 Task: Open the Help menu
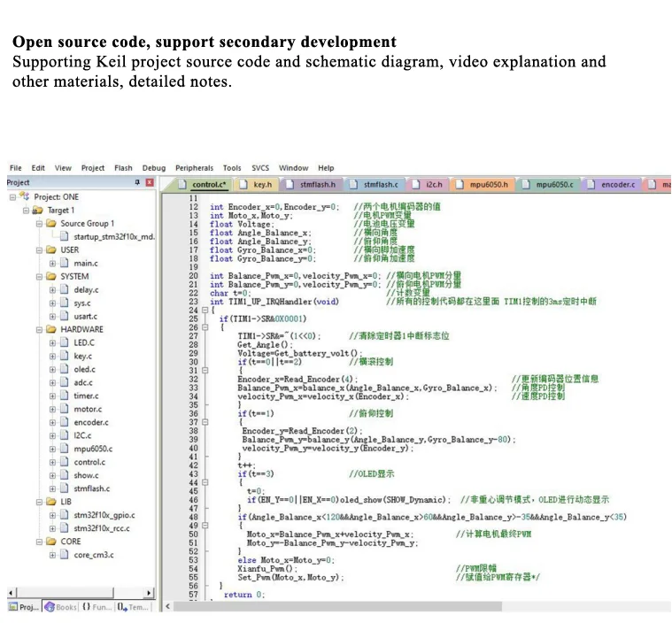point(326,168)
